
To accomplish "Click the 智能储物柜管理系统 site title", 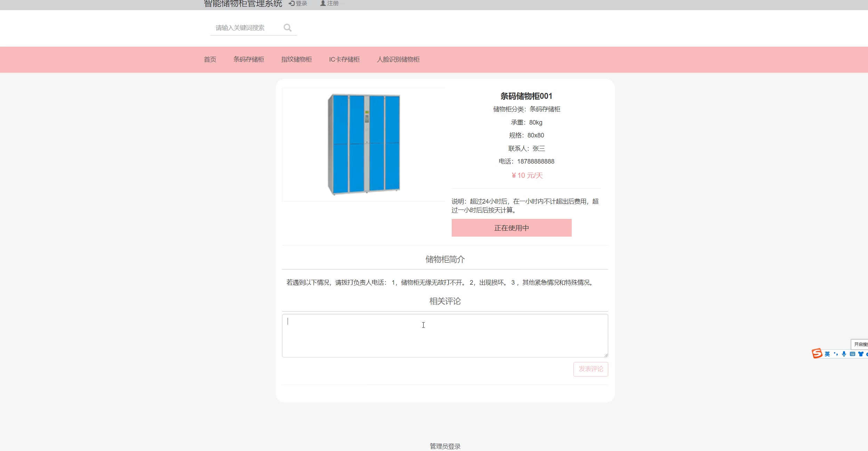I will 243,3.
